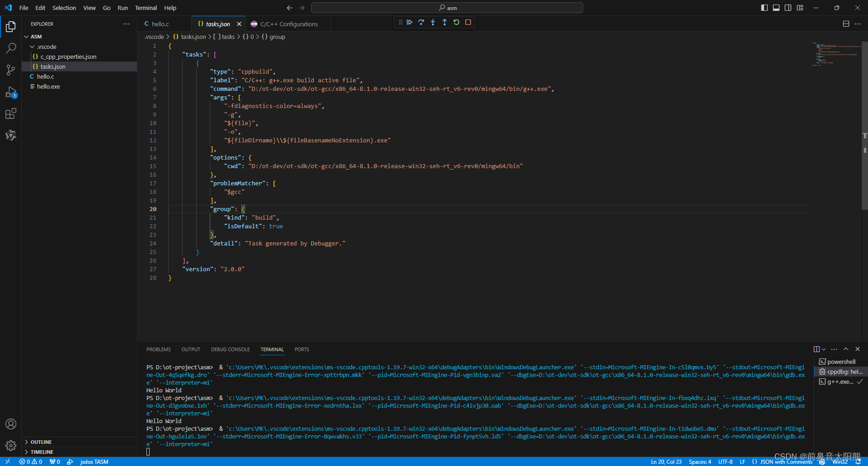Image resolution: width=868 pixels, height=466 pixels.
Task: Grab the debug toolbar drag handle
Action: click(401, 22)
